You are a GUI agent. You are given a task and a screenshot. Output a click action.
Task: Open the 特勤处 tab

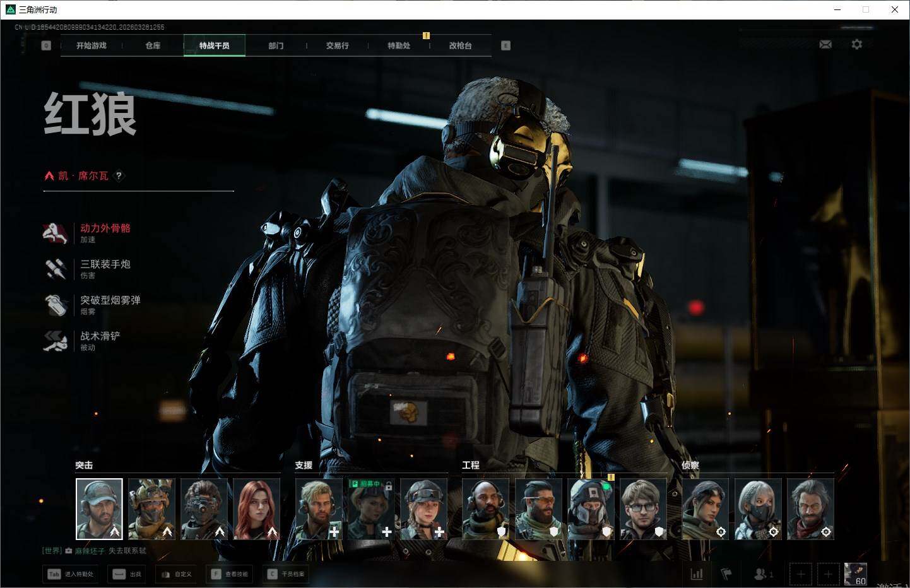click(x=399, y=45)
